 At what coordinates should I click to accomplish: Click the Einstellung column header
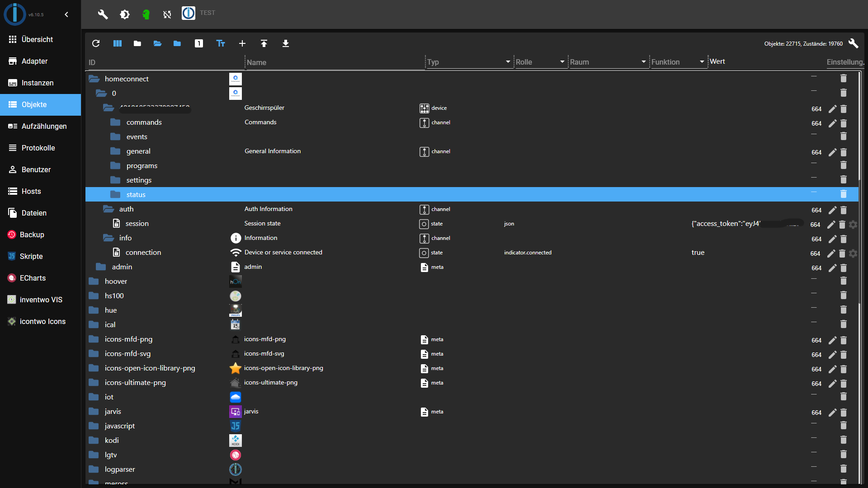pos(845,62)
